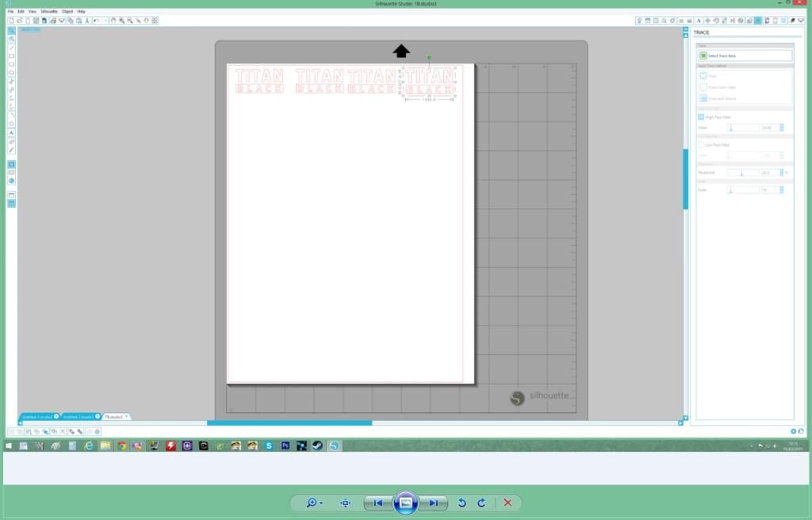Screen dimensions: 812x520
Task: Open Skype from the taskbar
Action: click(x=269, y=445)
